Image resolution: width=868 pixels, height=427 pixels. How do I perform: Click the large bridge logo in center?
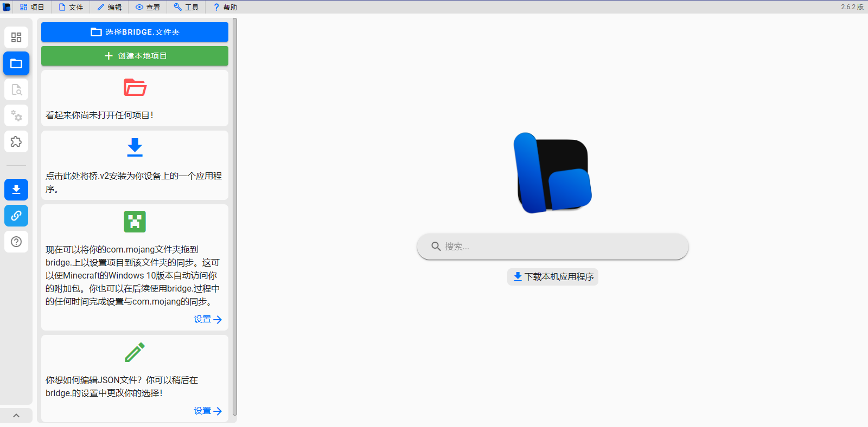[552, 173]
